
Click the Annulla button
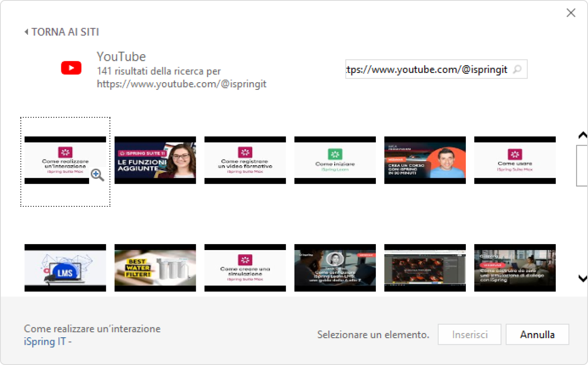[537, 334]
